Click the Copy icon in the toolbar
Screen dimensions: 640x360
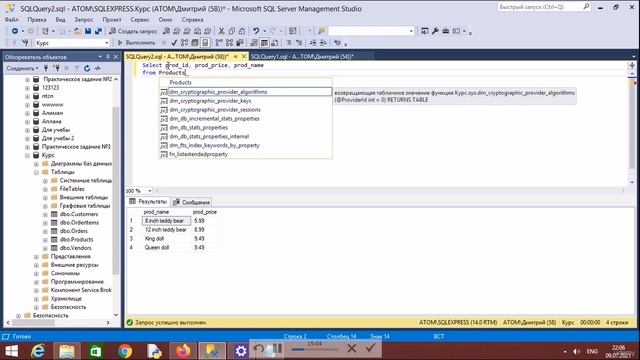pos(231,31)
